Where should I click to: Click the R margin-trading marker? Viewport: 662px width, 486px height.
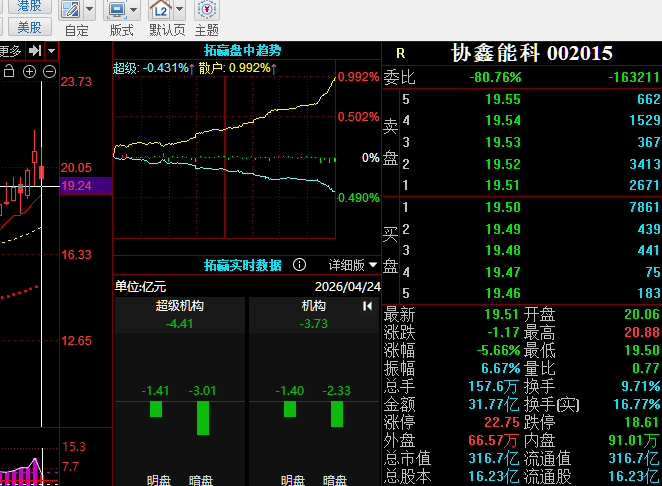tap(401, 53)
